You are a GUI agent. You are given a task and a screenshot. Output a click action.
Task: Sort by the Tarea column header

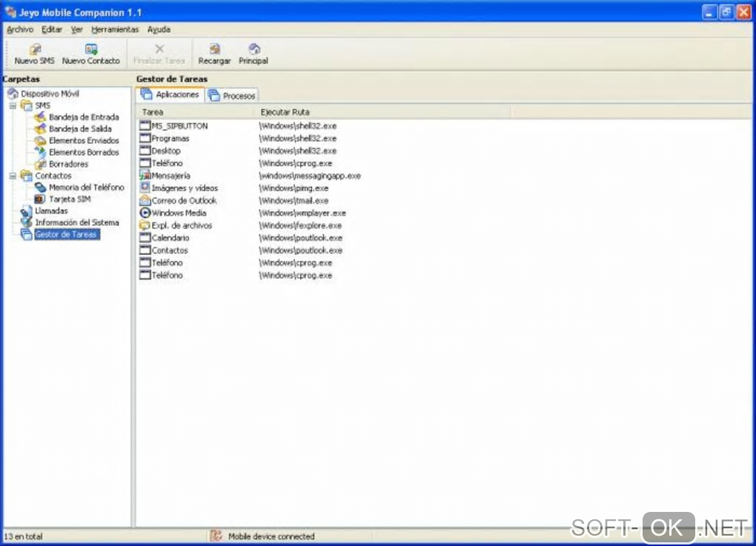tap(195, 112)
